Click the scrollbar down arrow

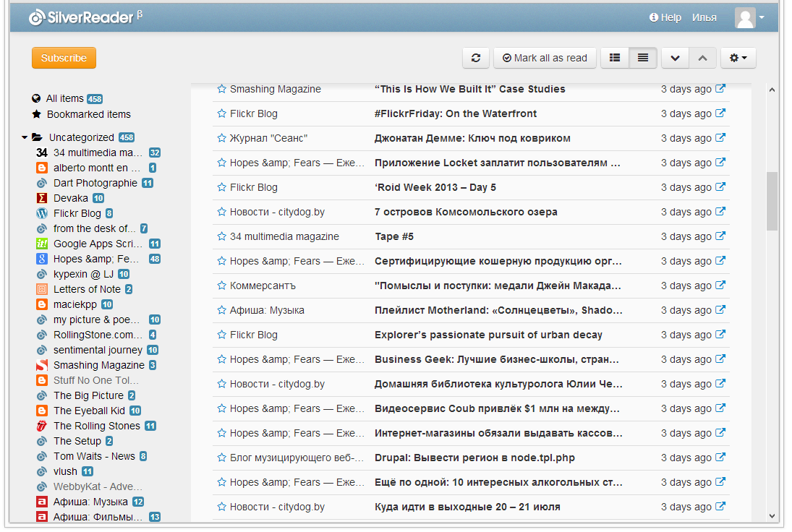(x=772, y=516)
